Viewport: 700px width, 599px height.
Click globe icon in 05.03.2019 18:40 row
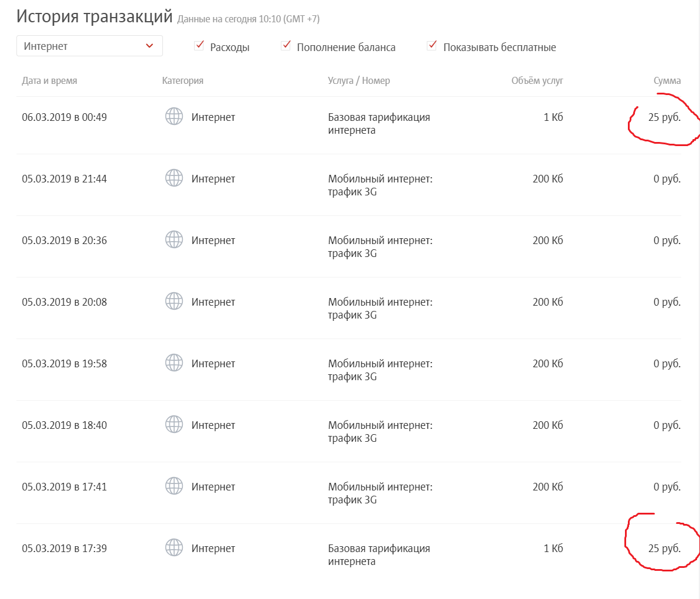(x=174, y=425)
